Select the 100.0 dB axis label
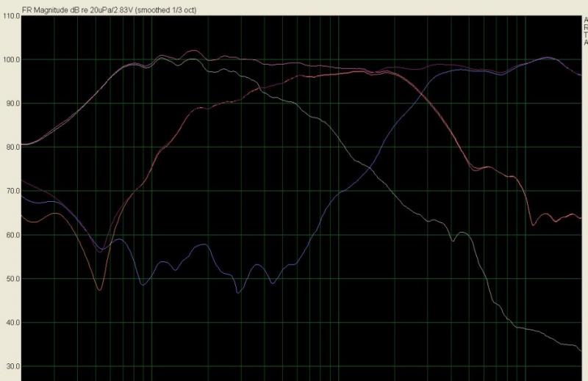 (x=11, y=59)
